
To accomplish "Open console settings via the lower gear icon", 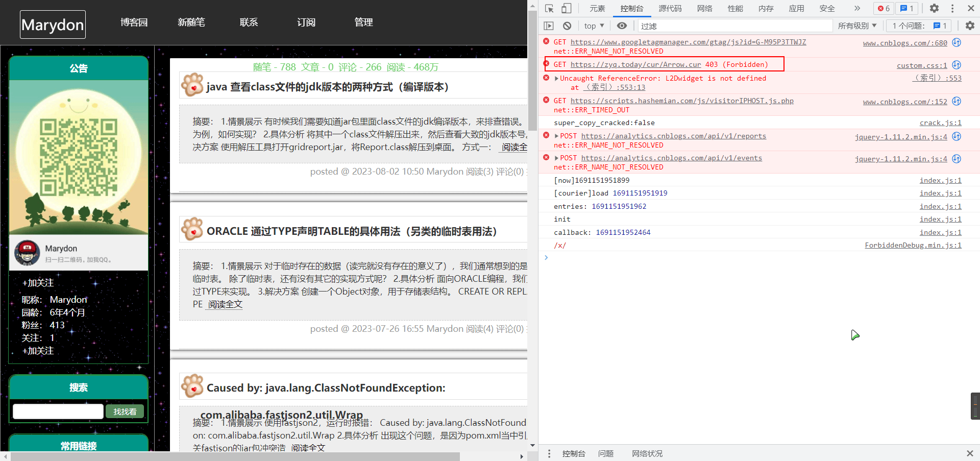I will coord(969,26).
